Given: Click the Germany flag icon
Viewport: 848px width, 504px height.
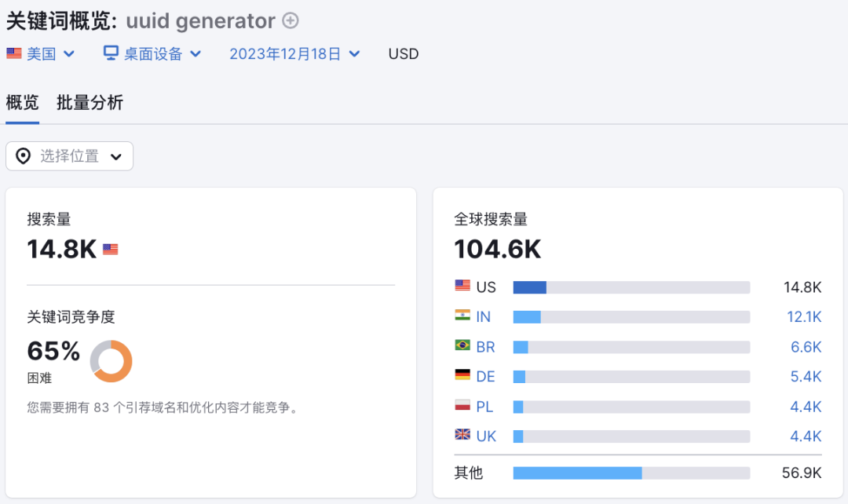Looking at the screenshot, I should pyautogui.click(x=462, y=376).
